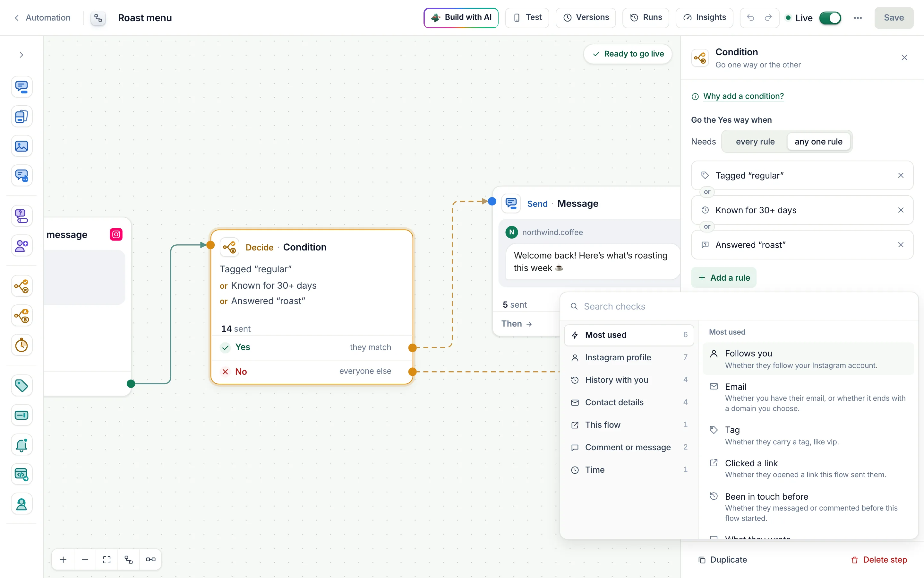
Task: Add an A/B split step from sidebar
Action: pyautogui.click(x=21, y=315)
